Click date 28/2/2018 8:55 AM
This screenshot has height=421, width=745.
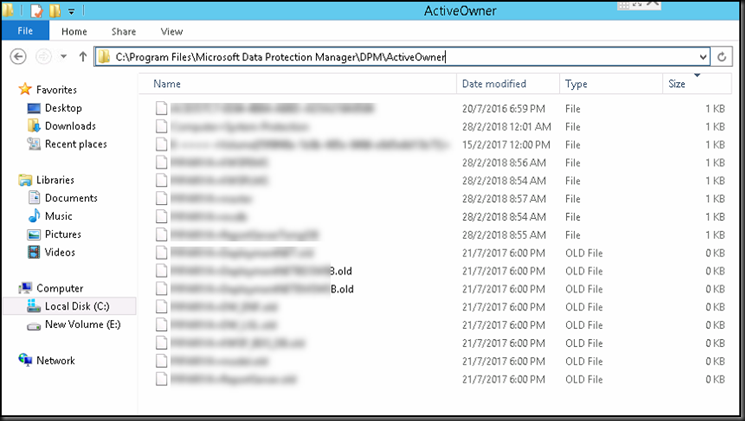pyautogui.click(x=504, y=235)
